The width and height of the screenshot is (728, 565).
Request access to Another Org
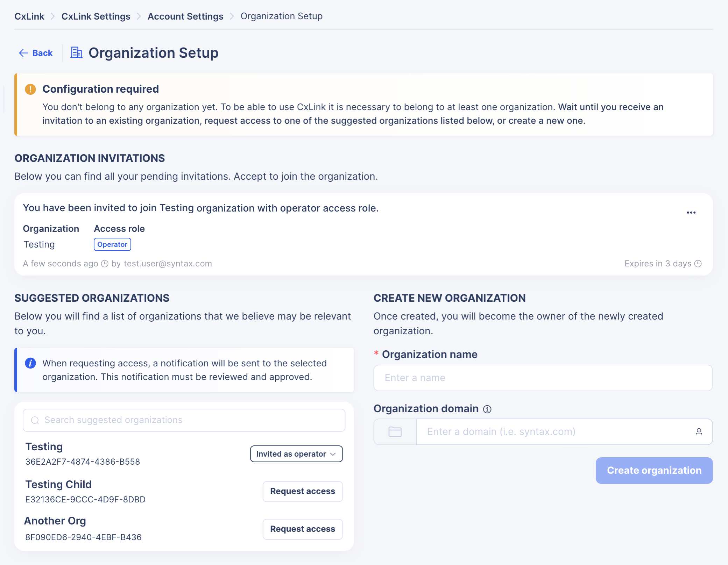303,529
